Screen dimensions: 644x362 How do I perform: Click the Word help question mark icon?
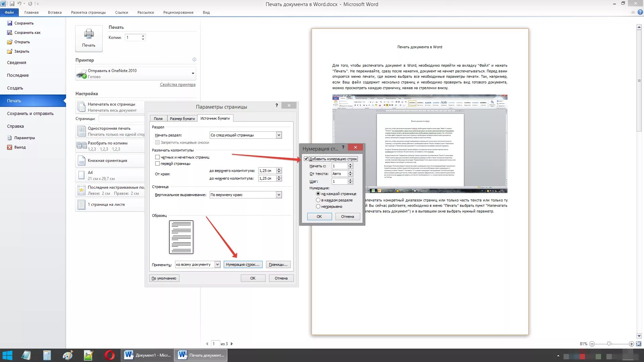tap(640, 12)
